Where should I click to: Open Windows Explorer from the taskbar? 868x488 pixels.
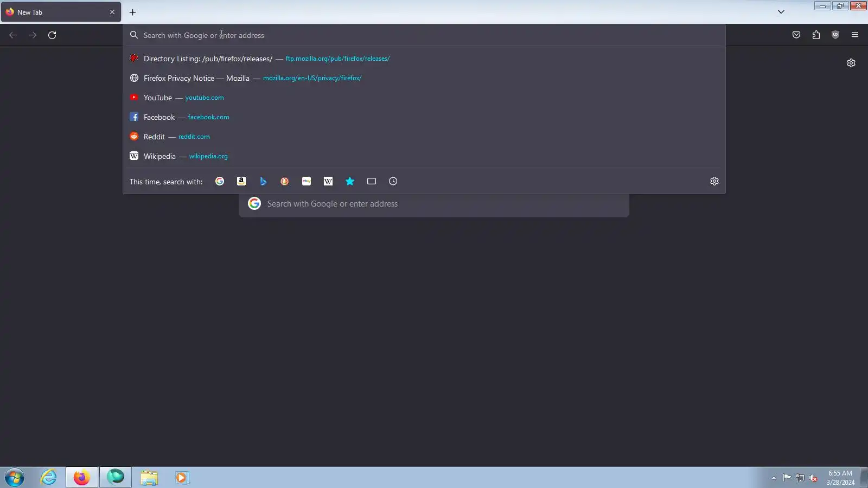[x=149, y=478]
